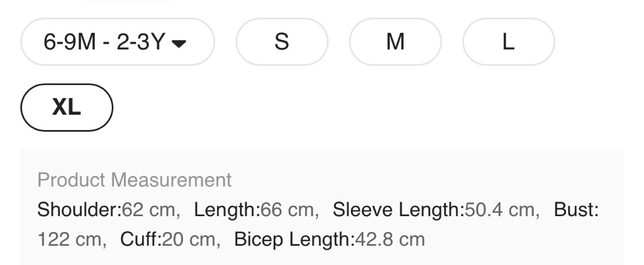
Task: Choose the M size option
Action: (x=395, y=42)
